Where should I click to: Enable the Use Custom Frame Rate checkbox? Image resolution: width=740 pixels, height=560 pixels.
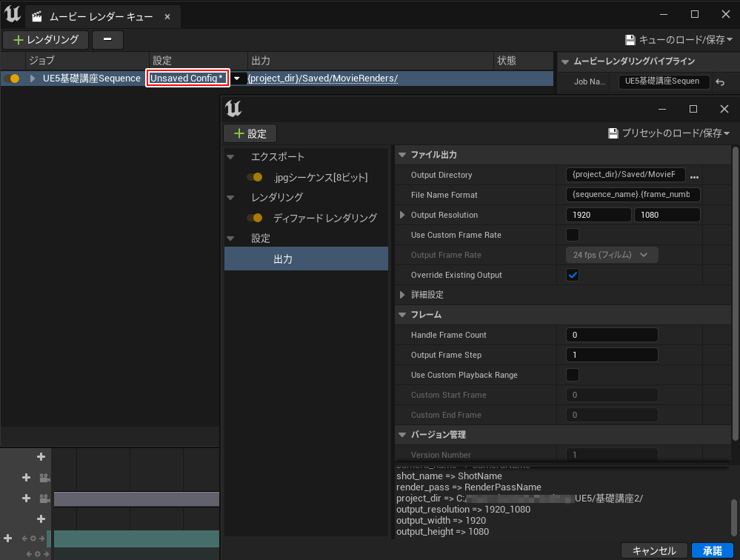pyautogui.click(x=573, y=235)
